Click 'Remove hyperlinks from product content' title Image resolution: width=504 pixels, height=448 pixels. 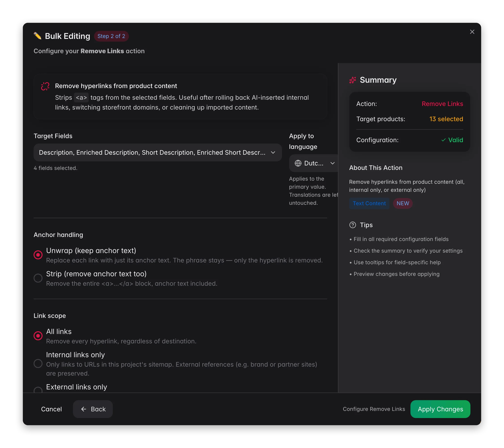click(116, 86)
